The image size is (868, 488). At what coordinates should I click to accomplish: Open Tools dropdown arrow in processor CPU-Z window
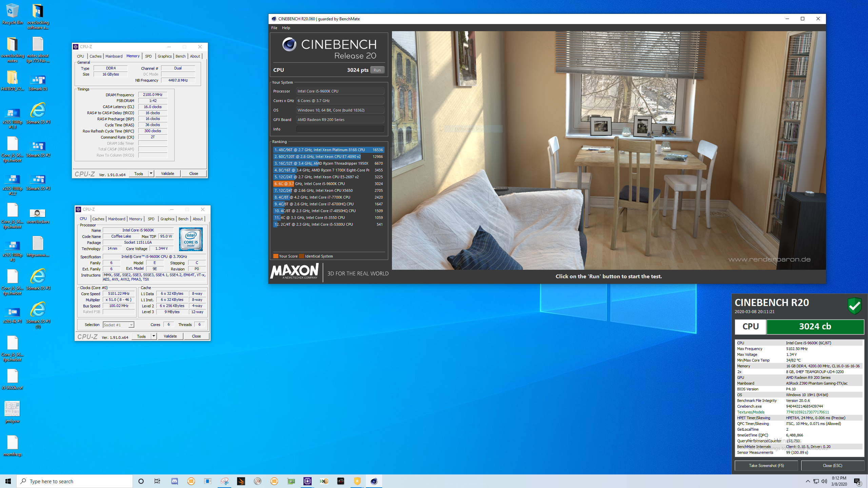154,336
